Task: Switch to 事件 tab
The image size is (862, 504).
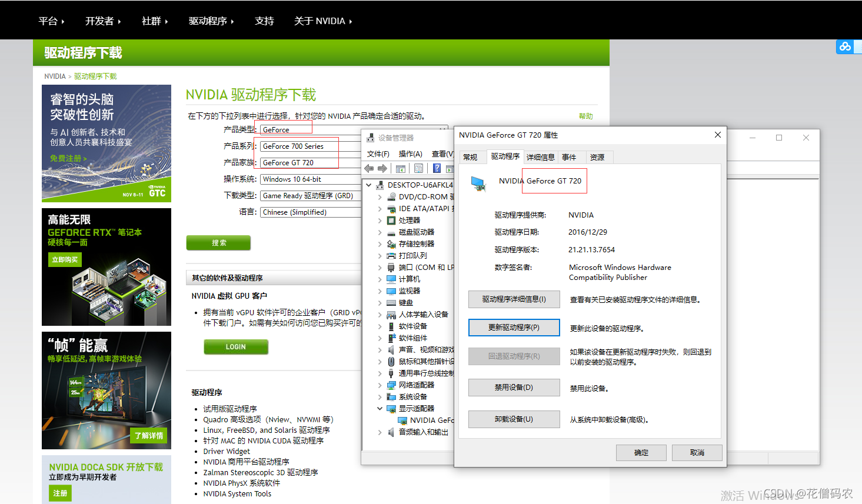Action: [x=569, y=157]
